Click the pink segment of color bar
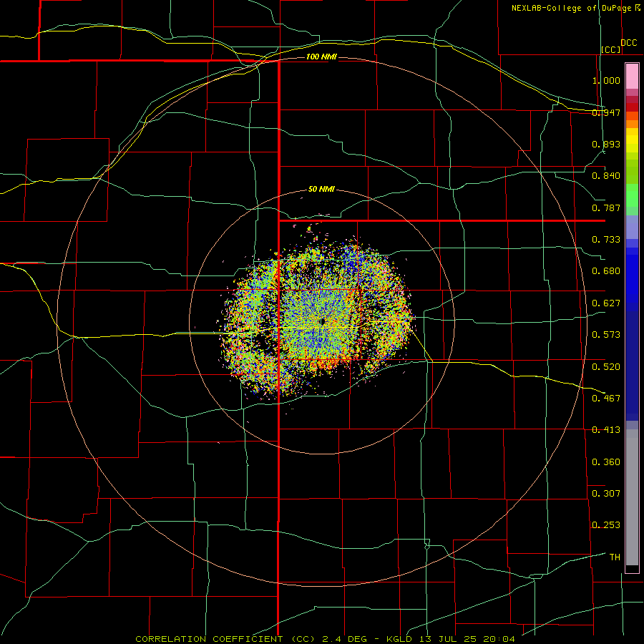This screenshot has width=644, height=644. tap(632, 77)
